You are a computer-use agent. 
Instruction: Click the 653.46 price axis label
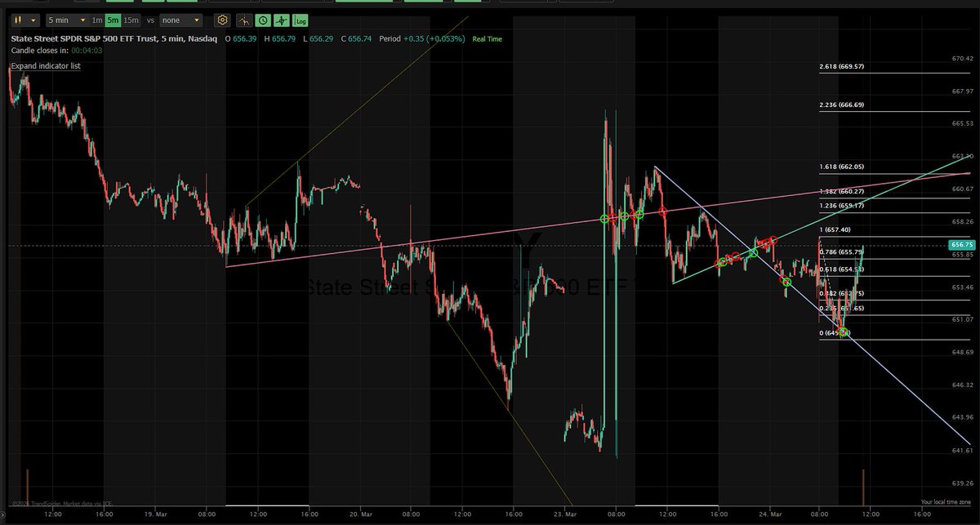pyautogui.click(x=962, y=287)
